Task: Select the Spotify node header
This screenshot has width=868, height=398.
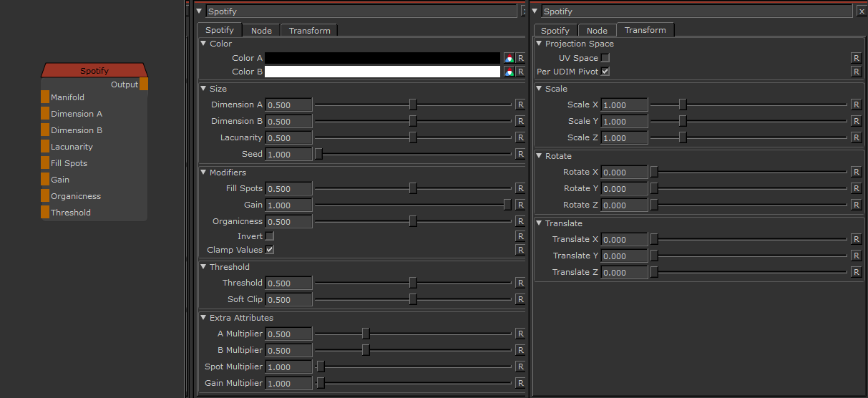Action: pos(94,70)
